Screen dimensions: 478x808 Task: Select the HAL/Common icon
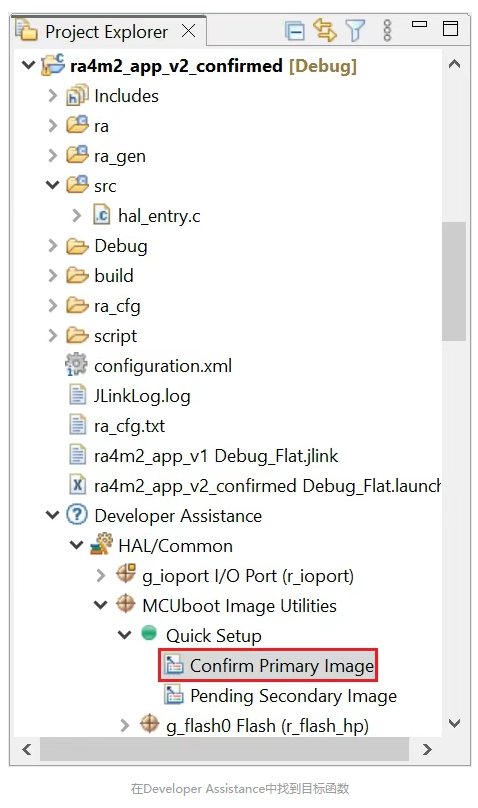[101, 545]
